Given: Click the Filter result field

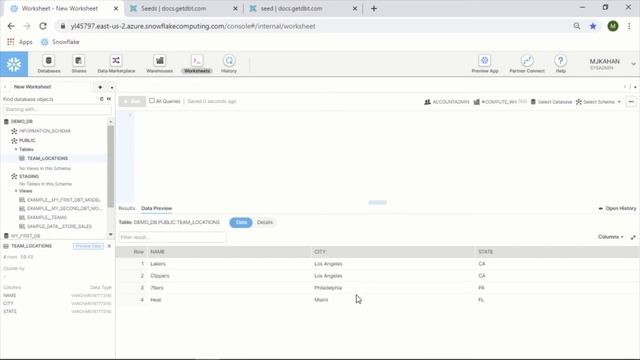Looking at the screenshot, I should pyautogui.click(x=172, y=237).
